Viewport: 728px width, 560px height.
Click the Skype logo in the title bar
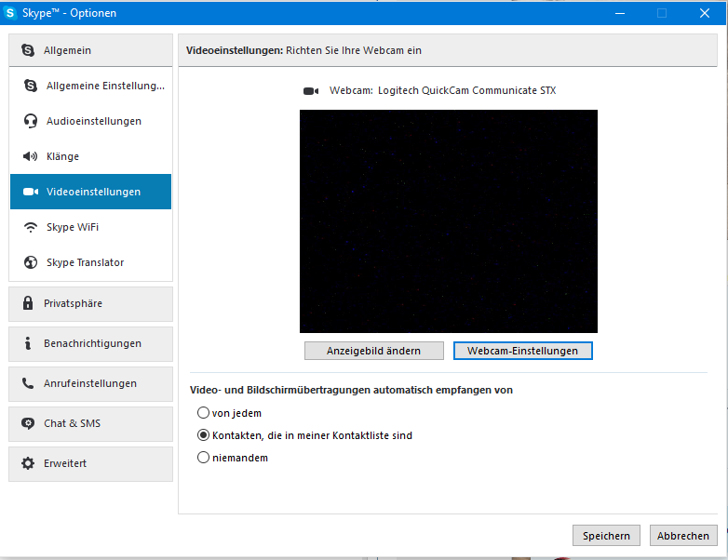pos(9,12)
